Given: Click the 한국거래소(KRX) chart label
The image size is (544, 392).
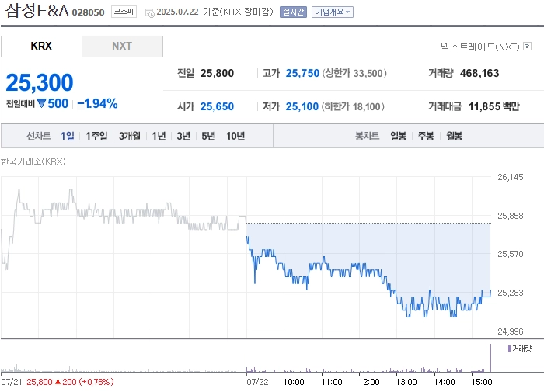Looking at the screenshot, I should click(33, 161).
